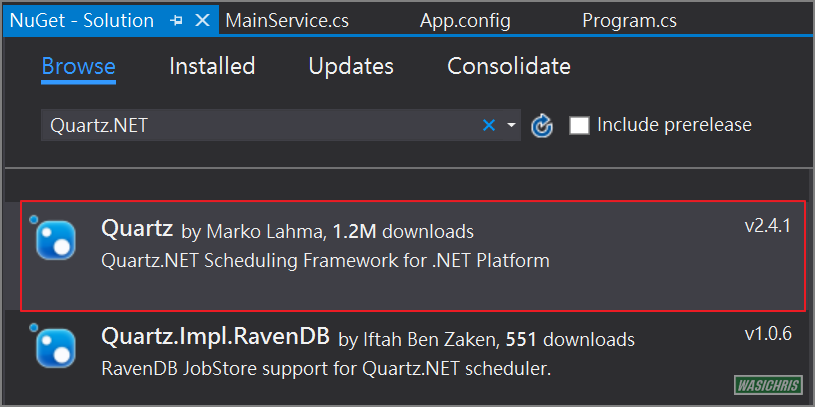
Task: Click the refresh package list icon
Action: [542, 126]
